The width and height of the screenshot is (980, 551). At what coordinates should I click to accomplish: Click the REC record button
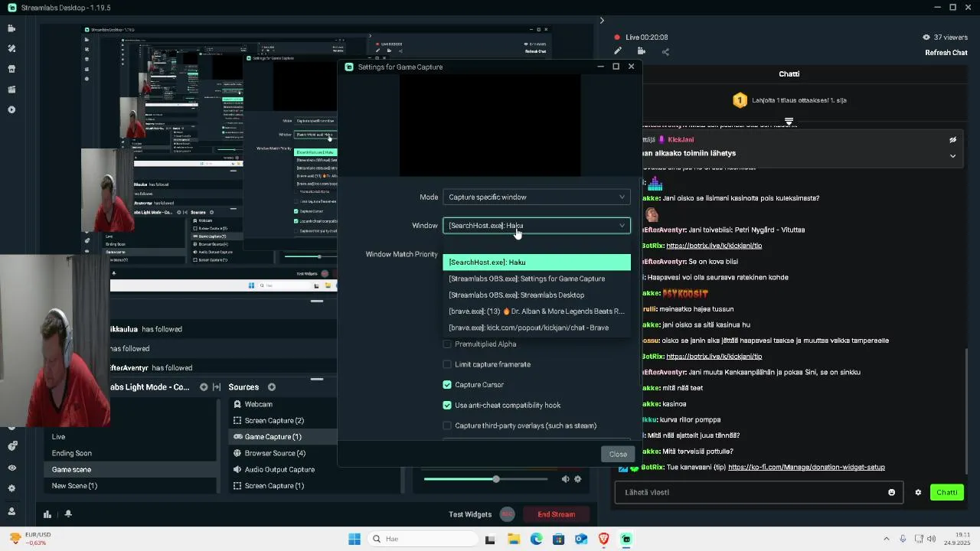507,514
